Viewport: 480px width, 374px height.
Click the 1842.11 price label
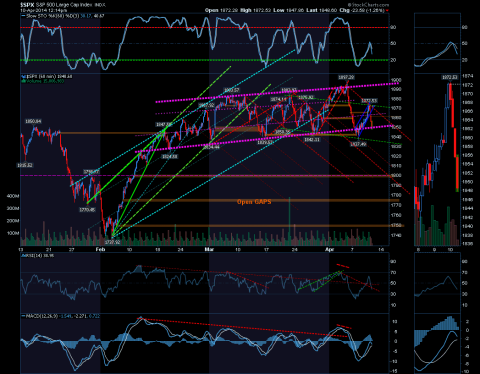[x=312, y=140]
